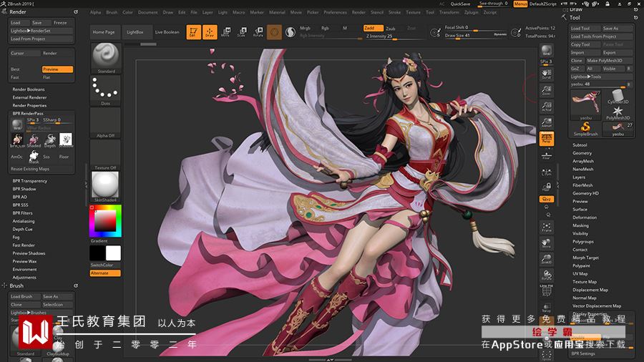Click the Actual size icon

(x=546, y=107)
